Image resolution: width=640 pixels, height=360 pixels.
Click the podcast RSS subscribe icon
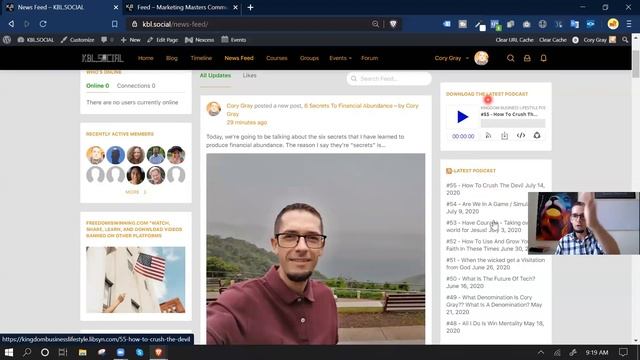488,136
